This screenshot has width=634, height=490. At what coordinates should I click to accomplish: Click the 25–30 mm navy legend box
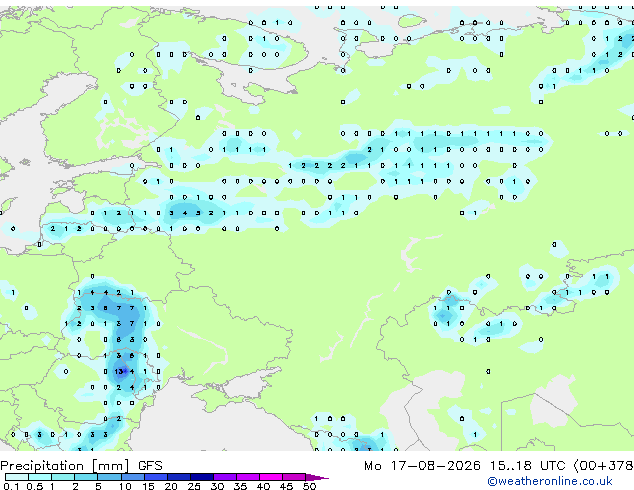point(202,477)
